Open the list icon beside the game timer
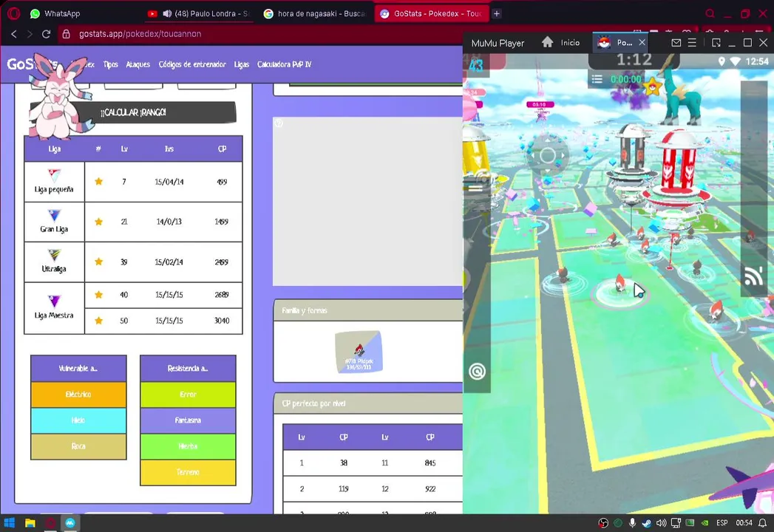Image resolution: width=774 pixels, height=532 pixels. coord(597,79)
